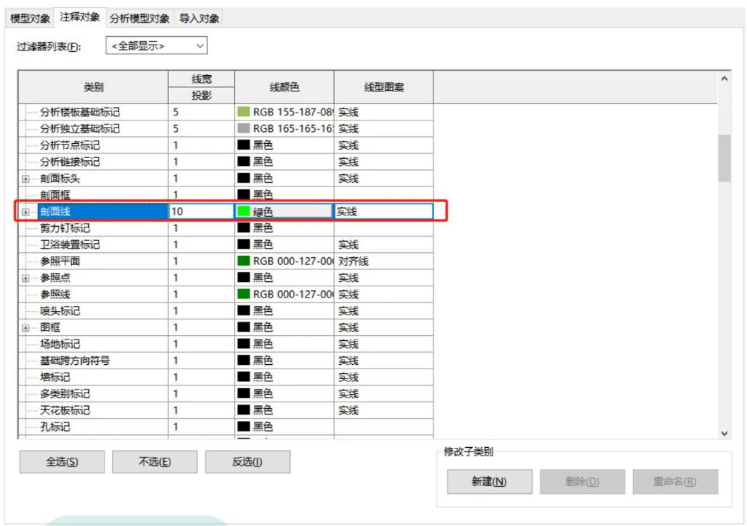Click 反选(I) button

248,462
